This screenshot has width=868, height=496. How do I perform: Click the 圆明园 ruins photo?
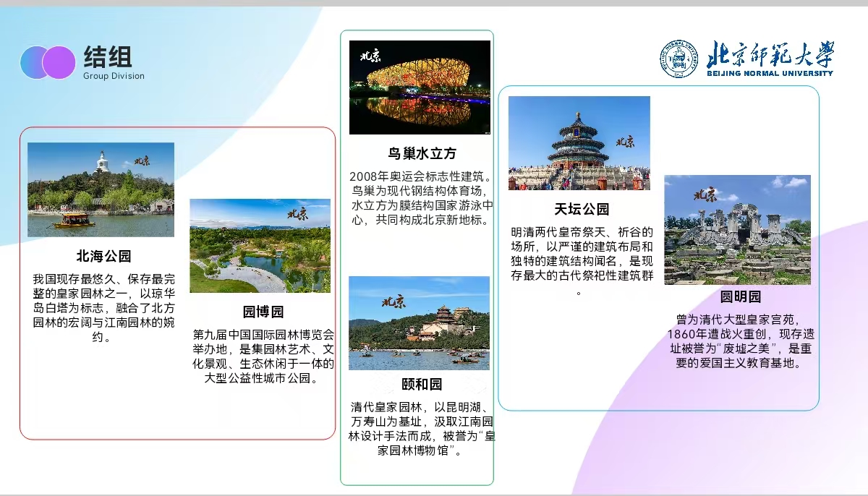click(x=737, y=230)
